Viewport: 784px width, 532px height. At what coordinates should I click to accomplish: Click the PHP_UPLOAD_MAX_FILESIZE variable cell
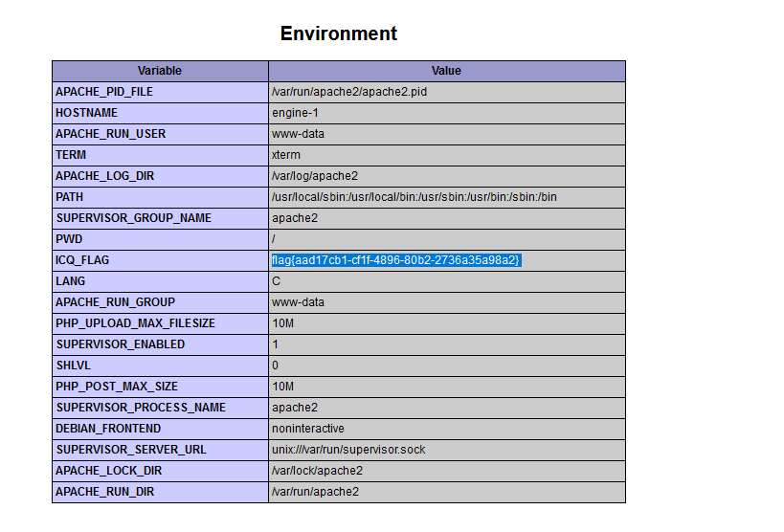[160, 323]
